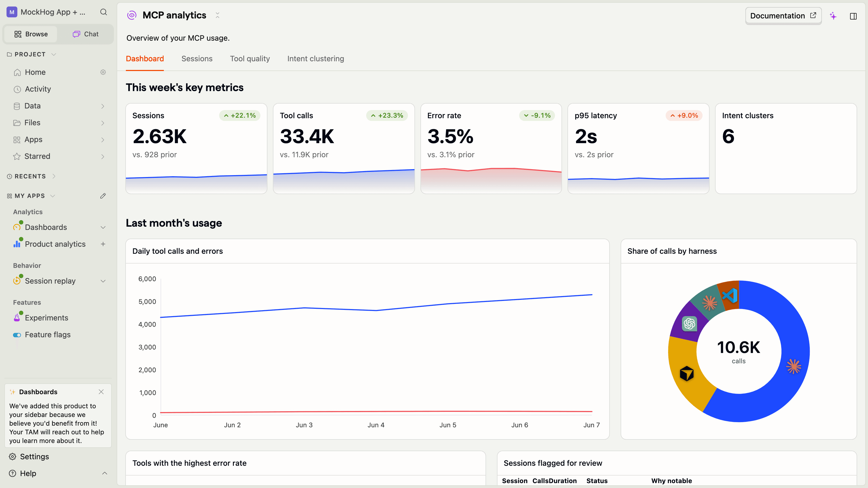Click the Feature flags toggle icon

click(x=17, y=335)
